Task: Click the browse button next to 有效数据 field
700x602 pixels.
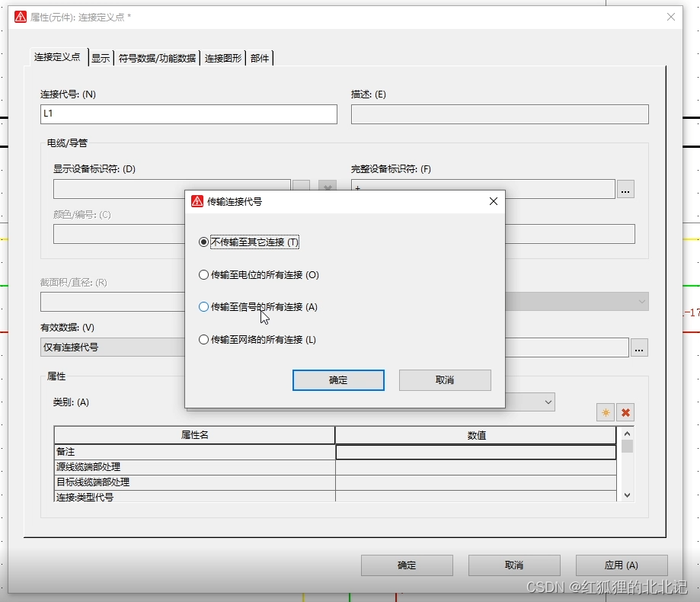Action: point(639,347)
